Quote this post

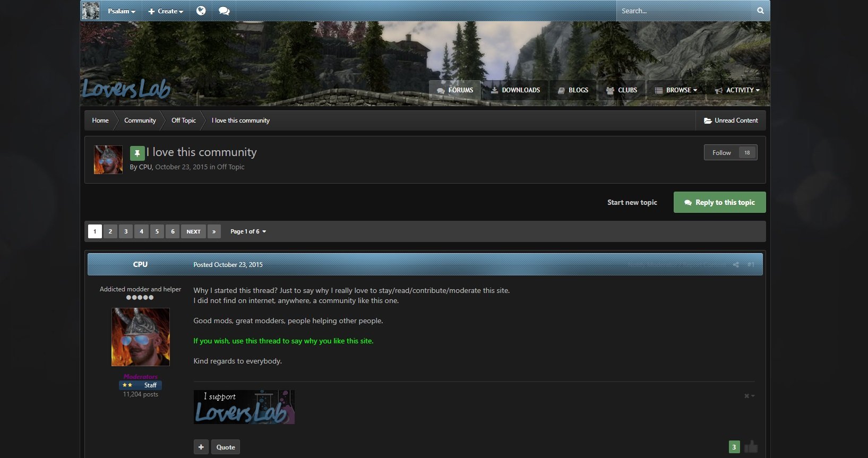[226, 447]
